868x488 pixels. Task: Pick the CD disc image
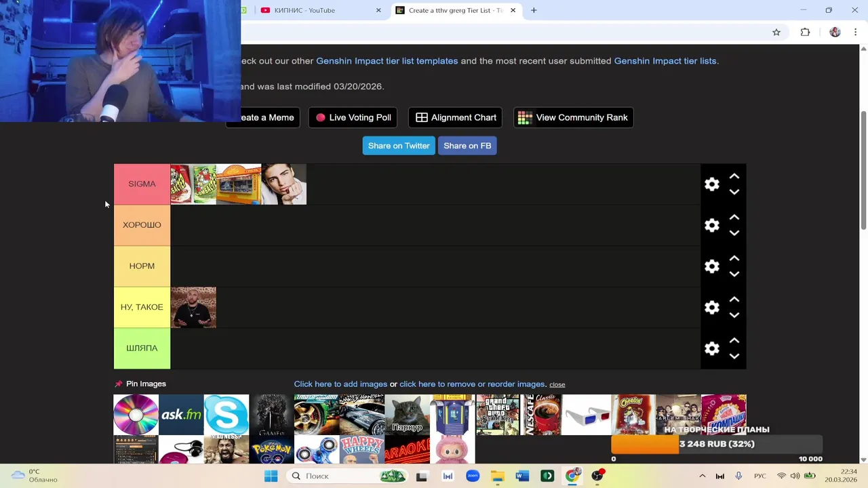136,415
